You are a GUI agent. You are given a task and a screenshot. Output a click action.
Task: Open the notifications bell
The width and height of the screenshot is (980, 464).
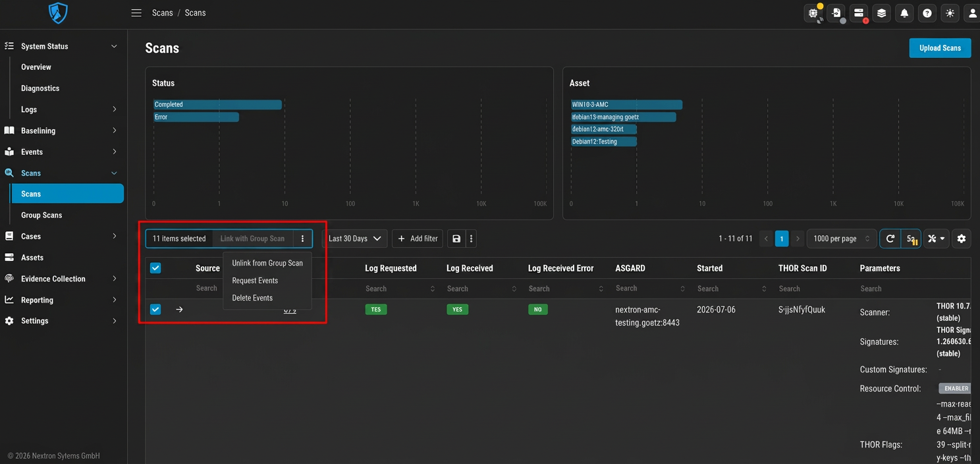click(x=904, y=13)
